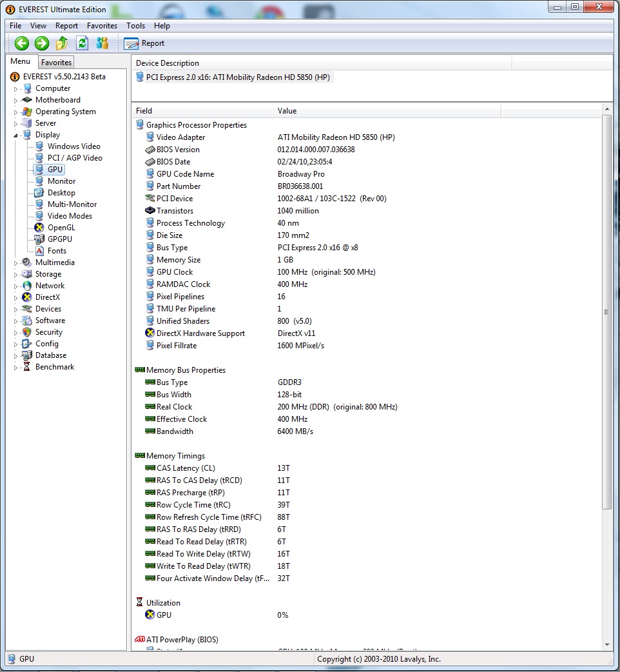Click the users toolbar icon
The image size is (620, 672).
point(102,43)
